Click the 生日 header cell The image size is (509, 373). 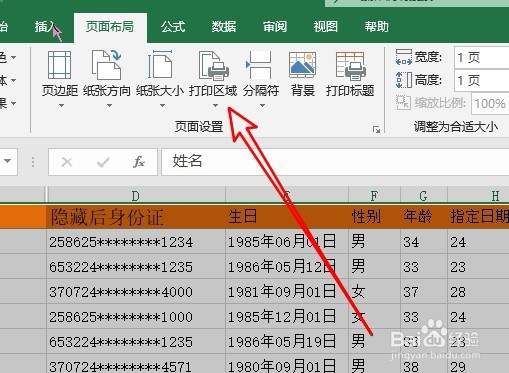coord(287,217)
